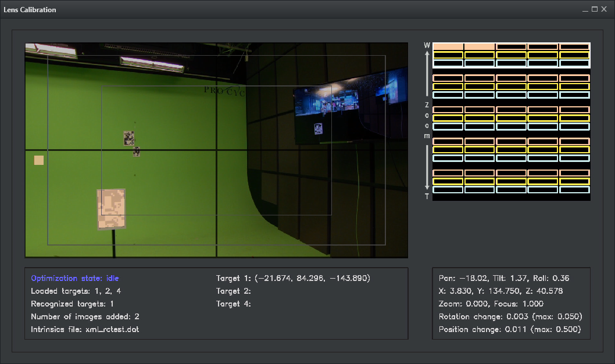
Task: Select the upper marker on the green wall
Action: pyautogui.click(x=129, y=138)
